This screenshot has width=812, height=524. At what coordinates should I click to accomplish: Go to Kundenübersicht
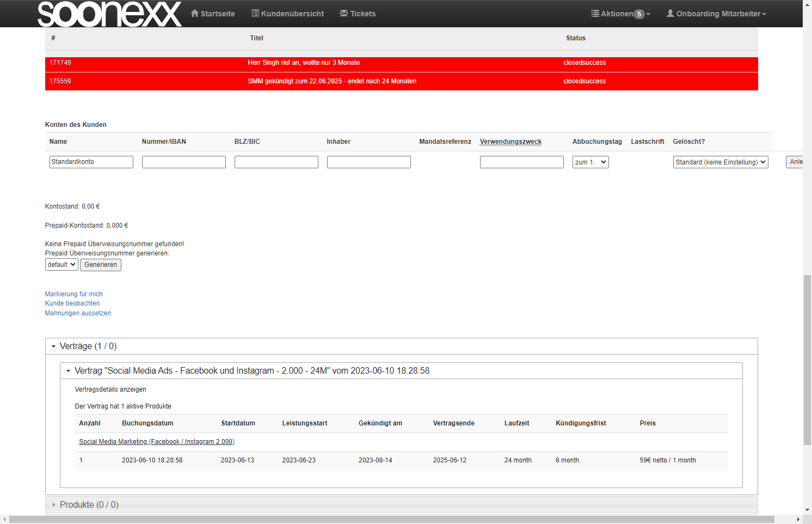pos(287,14)
